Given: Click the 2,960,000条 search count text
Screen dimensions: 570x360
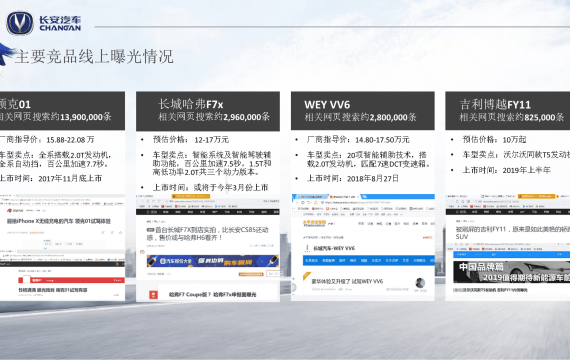Looking at the screenshot, I should click(x=246, y=117).
